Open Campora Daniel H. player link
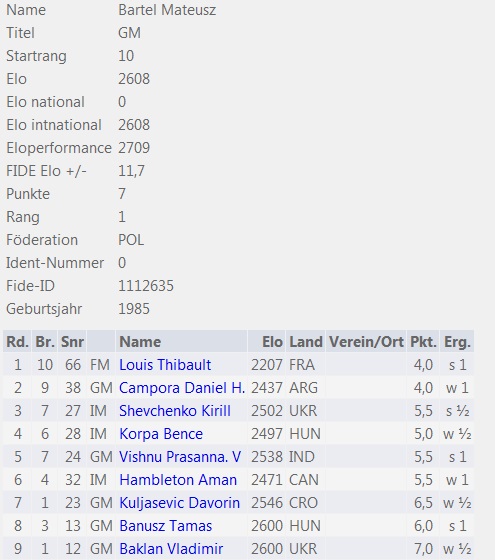Image resolution: width=495 pixels, height=560 pixels. [182, 388]
